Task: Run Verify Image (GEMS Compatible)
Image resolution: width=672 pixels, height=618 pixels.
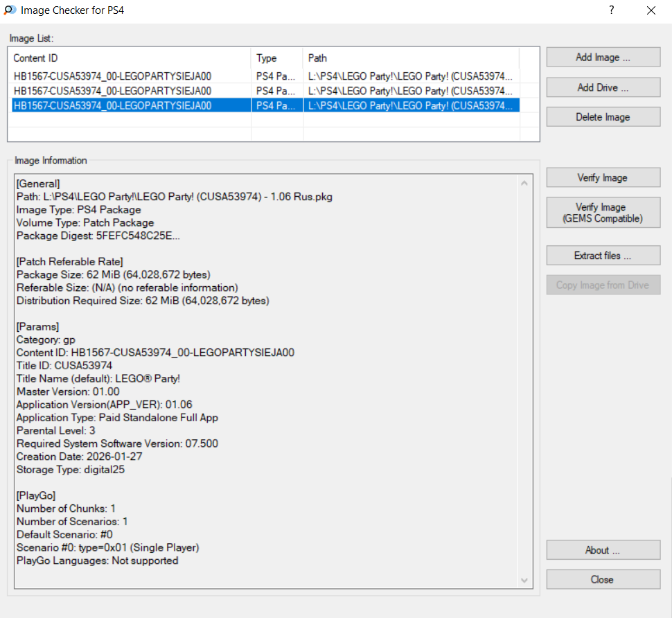Action: tap(603, 213)
